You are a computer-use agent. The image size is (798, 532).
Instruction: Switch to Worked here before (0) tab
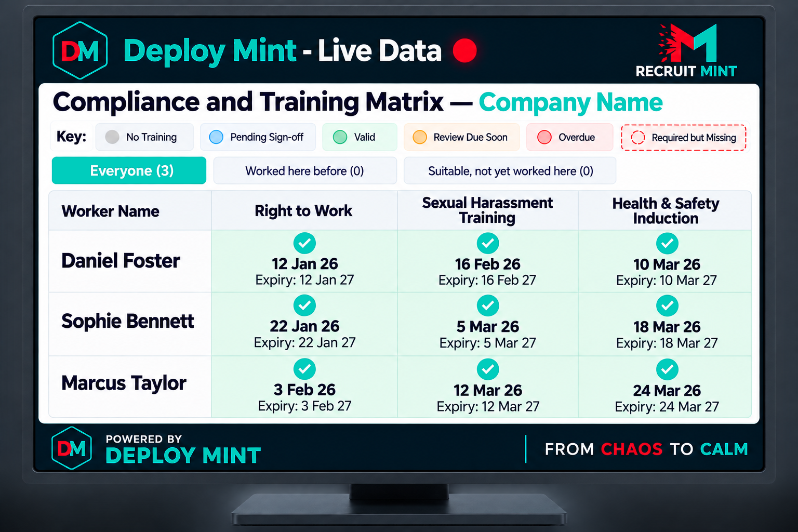[x=305, y=170]
